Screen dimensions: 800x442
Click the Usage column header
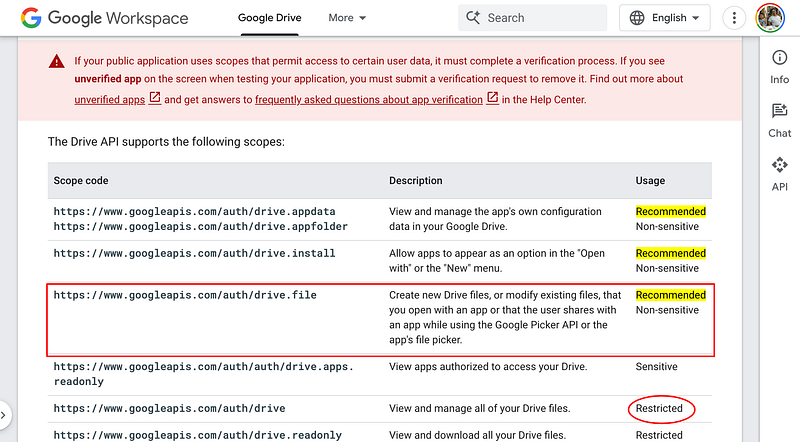click(x=650, y=181)
